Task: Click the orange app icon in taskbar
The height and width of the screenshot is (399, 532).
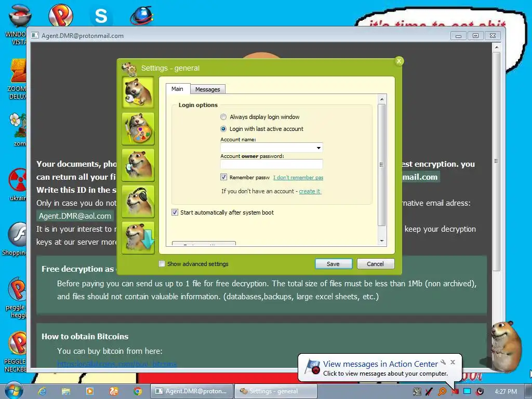Action: pos(114,391)
